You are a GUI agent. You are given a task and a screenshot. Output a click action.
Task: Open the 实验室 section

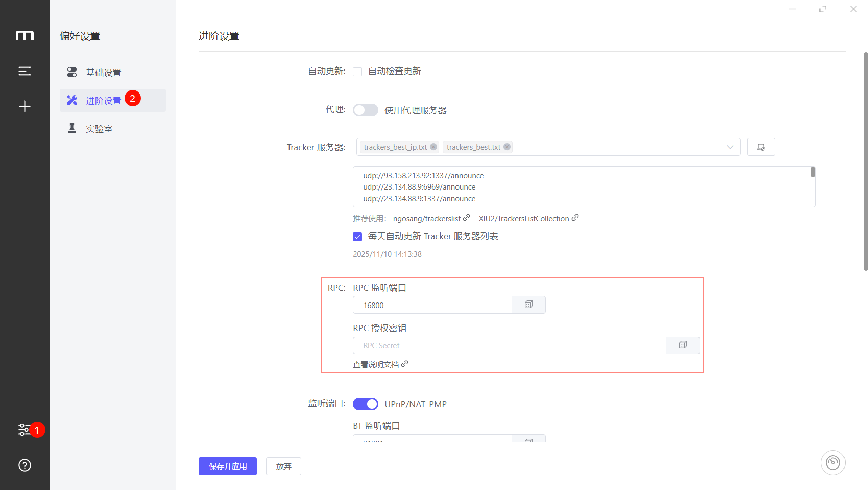pos(100,128)
